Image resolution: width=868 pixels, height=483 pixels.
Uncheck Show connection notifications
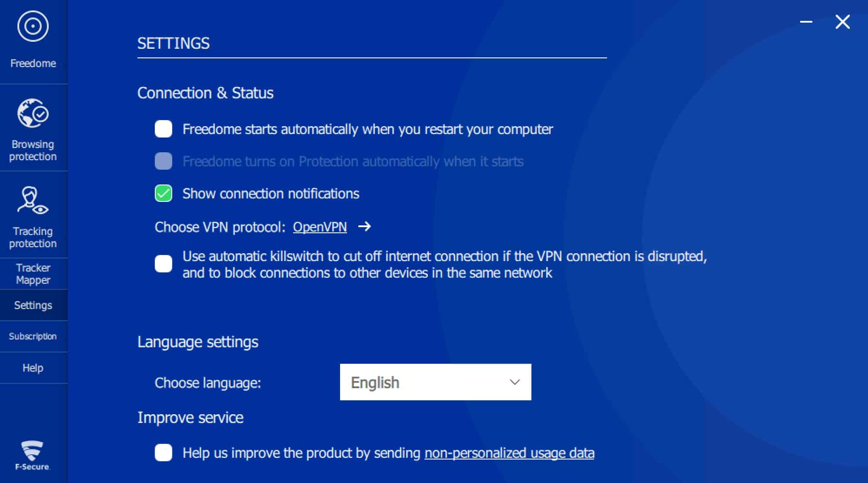click(164, 193)
